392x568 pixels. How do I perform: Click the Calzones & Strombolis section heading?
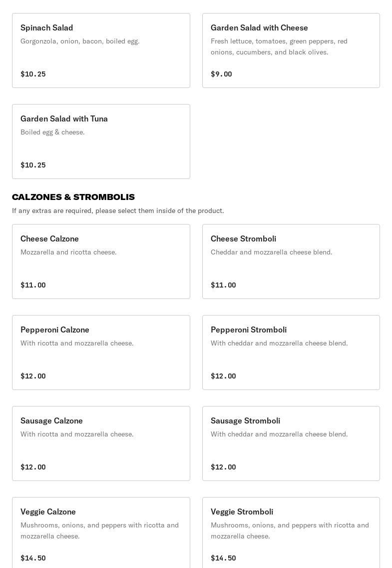pyautogui.click(x=73, y=197)
